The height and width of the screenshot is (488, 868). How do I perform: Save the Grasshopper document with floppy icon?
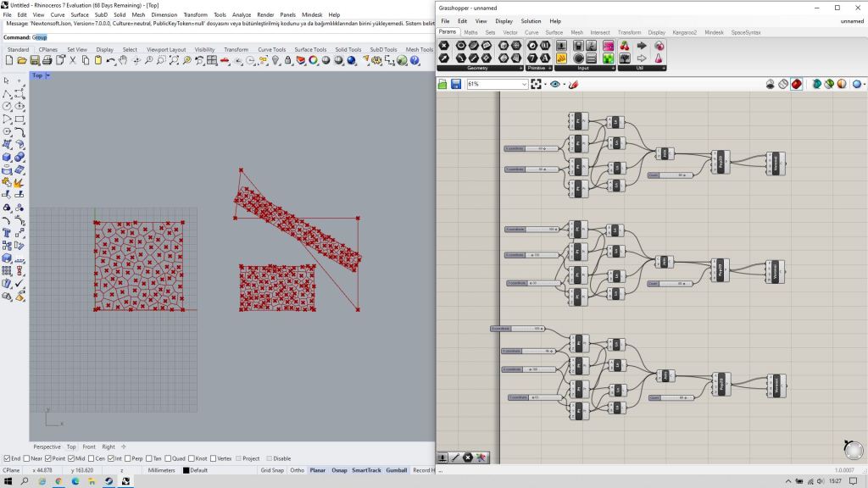[456, 84]
